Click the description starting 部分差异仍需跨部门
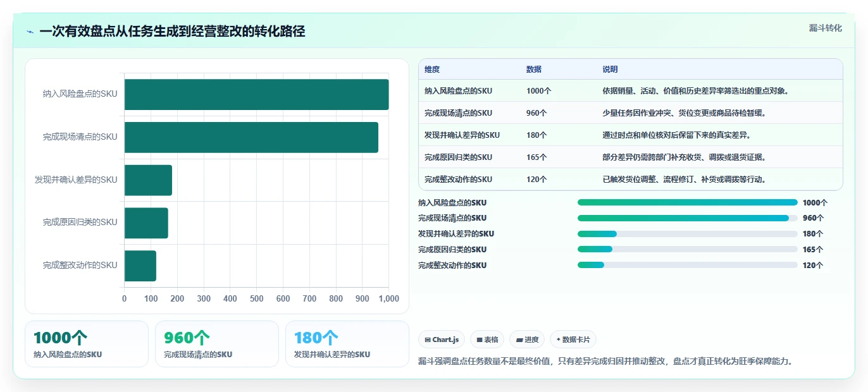Screen dimensions: 868x392 pyautogui.click(x=685, y=157)
